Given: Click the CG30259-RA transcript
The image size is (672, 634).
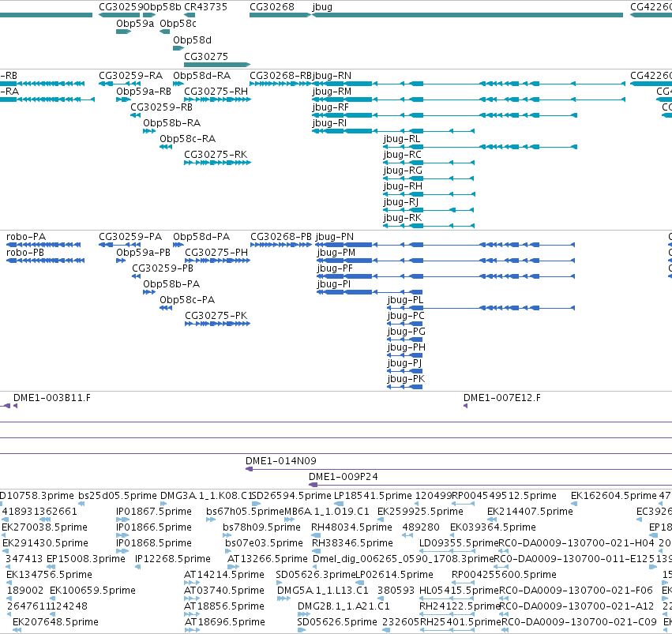Looking at the screenshot, I should pos(119,84).
